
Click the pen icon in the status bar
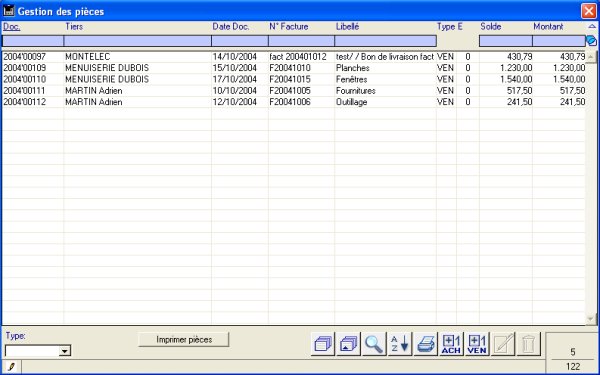pos(11,367)
